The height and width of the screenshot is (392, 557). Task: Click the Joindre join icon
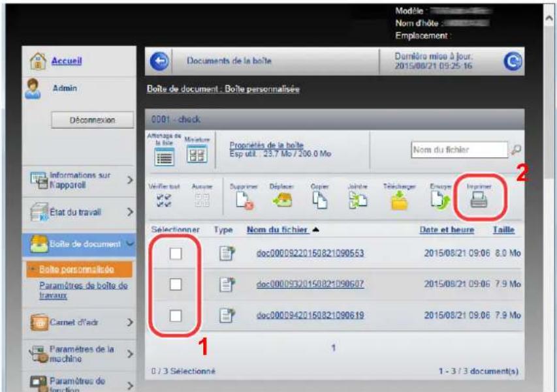click(x=357, y=200)
